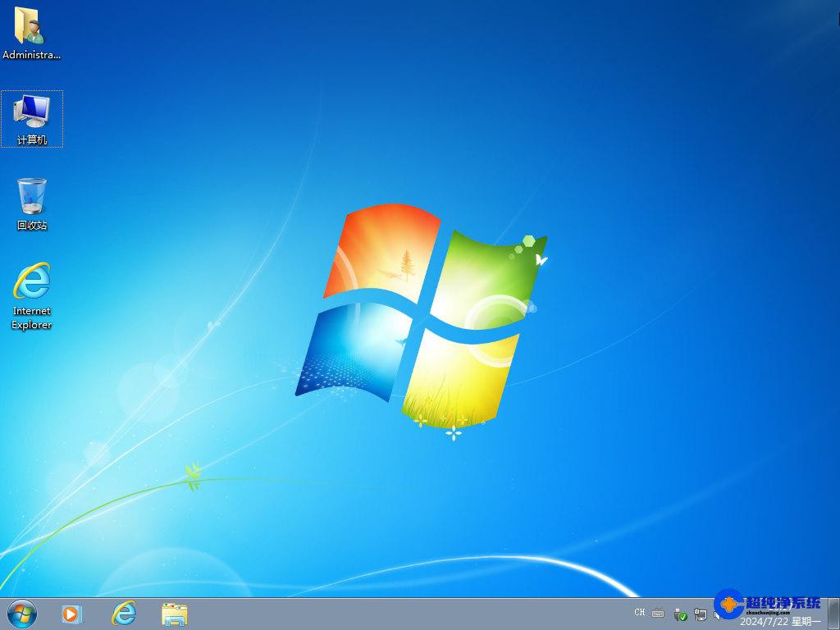Image resolution: width=840 pixels, height=630 pixels.
Task: Switch input language by clicking CH indicator
Action: (x=639, y=613)
